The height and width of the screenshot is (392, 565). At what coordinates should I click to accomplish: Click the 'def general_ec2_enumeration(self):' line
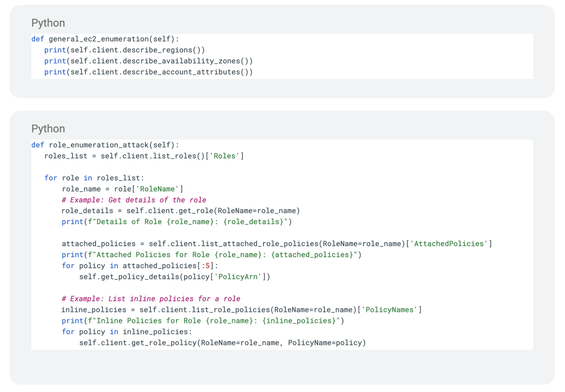[105, 39]
